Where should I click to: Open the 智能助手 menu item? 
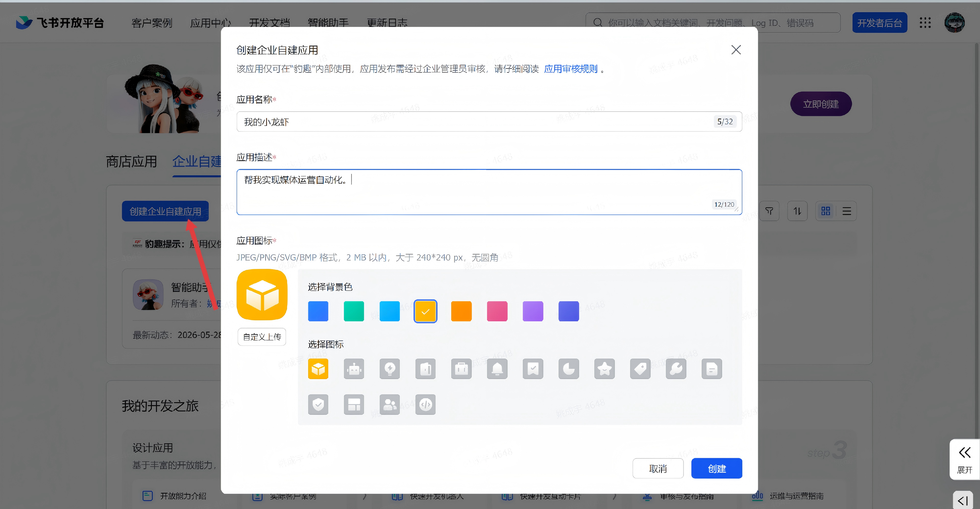[328, 23]
